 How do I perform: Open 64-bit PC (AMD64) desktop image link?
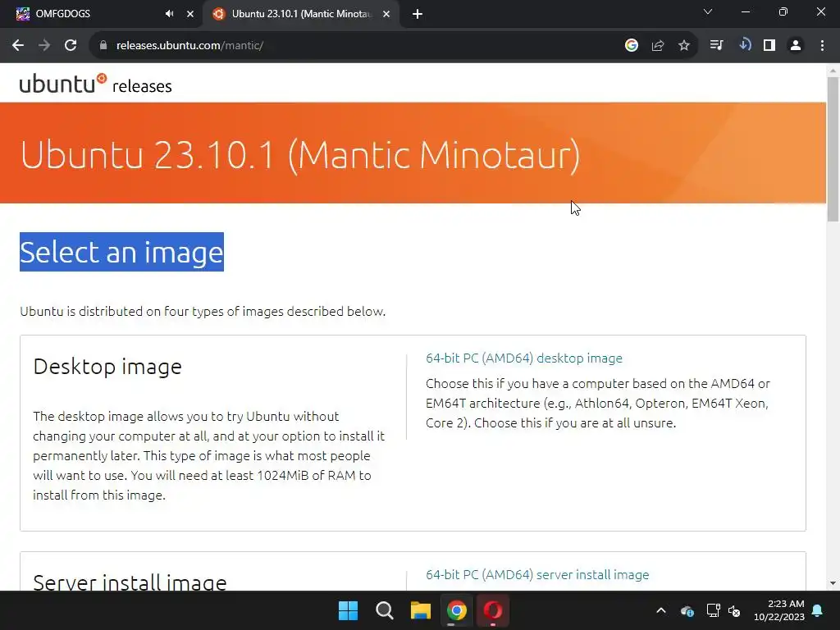(x=524, y=358)
